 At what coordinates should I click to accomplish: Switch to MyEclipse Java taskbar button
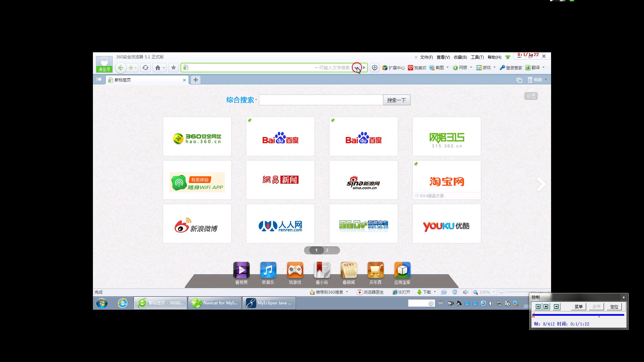[x=269, y=303]
